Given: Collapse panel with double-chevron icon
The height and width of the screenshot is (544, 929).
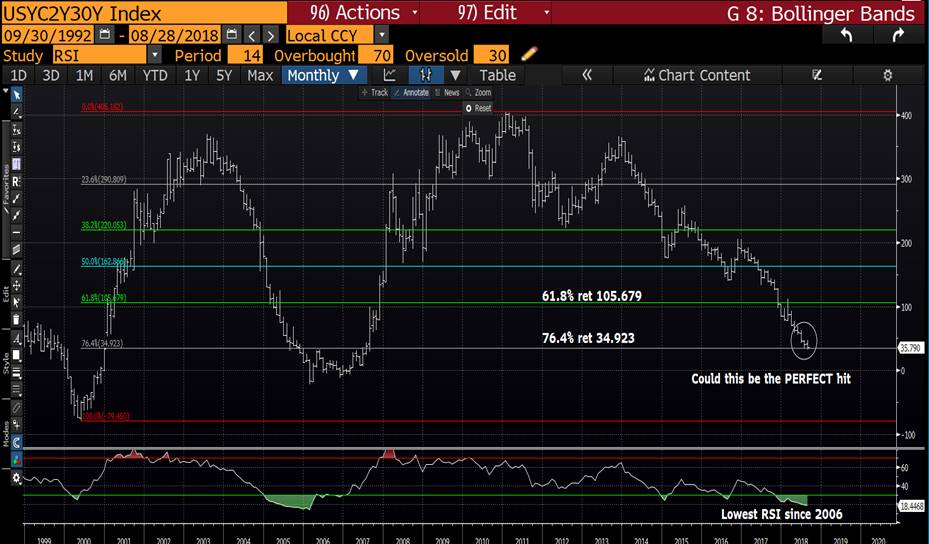Looking at the screenshot, I should (x=587, y=75).
